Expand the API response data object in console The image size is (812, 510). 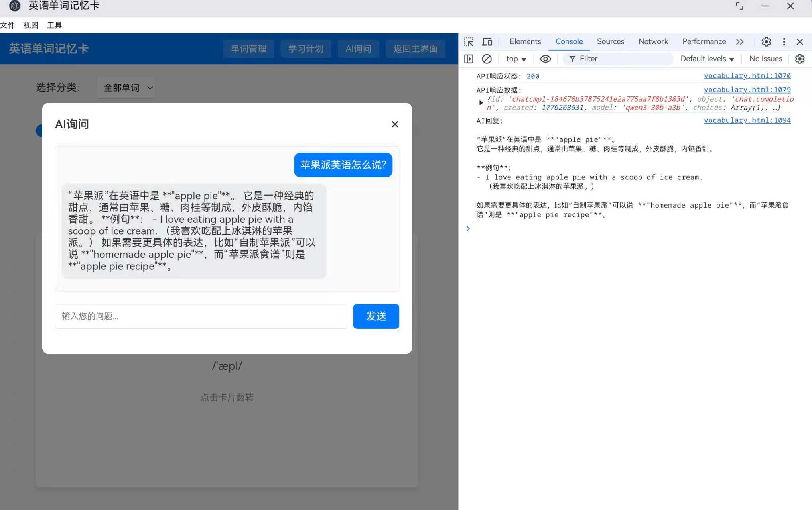click(x=481, y=102)
